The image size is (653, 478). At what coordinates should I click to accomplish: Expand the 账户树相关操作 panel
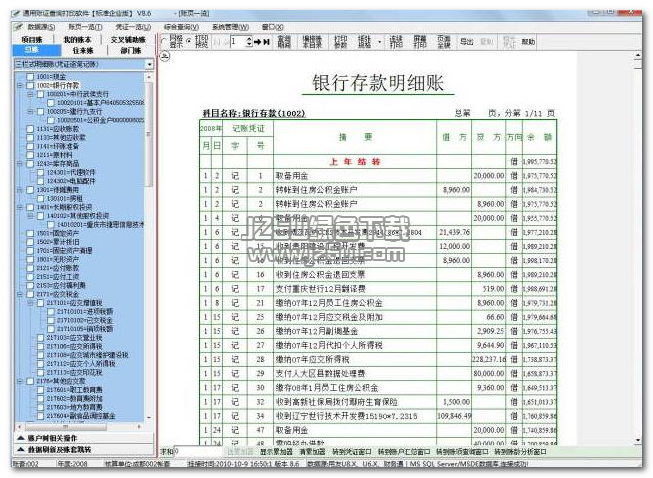pyautogui.click(x=84, y=438)
